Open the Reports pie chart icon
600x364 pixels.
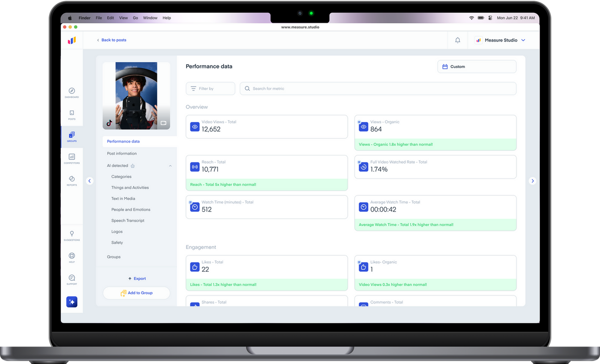[72, 179]
